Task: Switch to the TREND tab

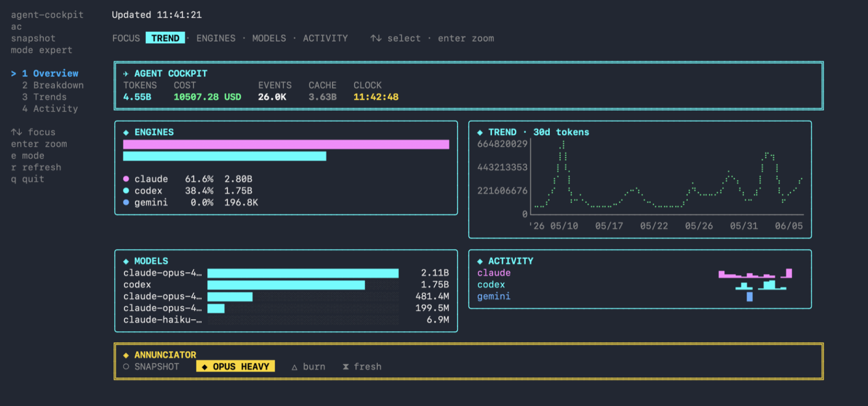Action: (x=165, y=38)
